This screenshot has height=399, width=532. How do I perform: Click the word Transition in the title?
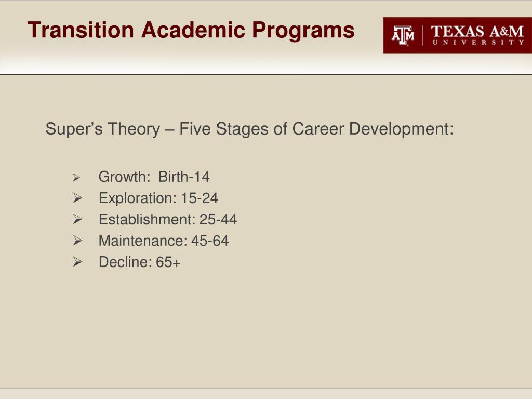tap(81, 30)
